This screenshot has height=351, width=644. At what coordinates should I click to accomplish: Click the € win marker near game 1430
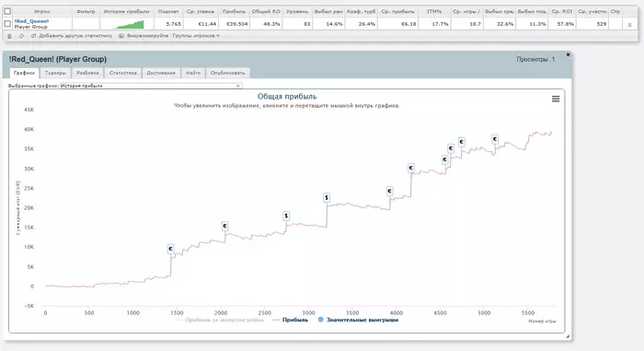coord(170,249)
